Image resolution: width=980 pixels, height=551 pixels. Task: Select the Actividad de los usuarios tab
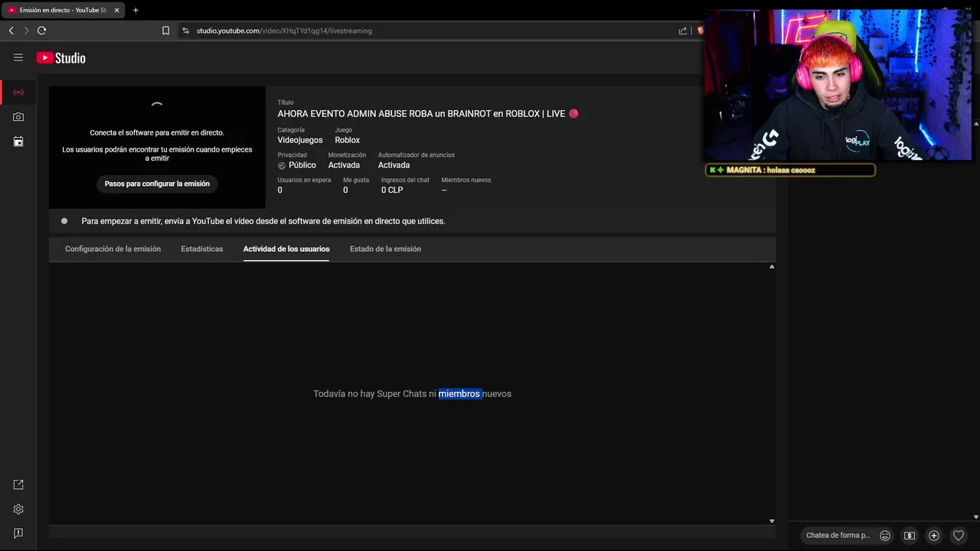(286, 249)
